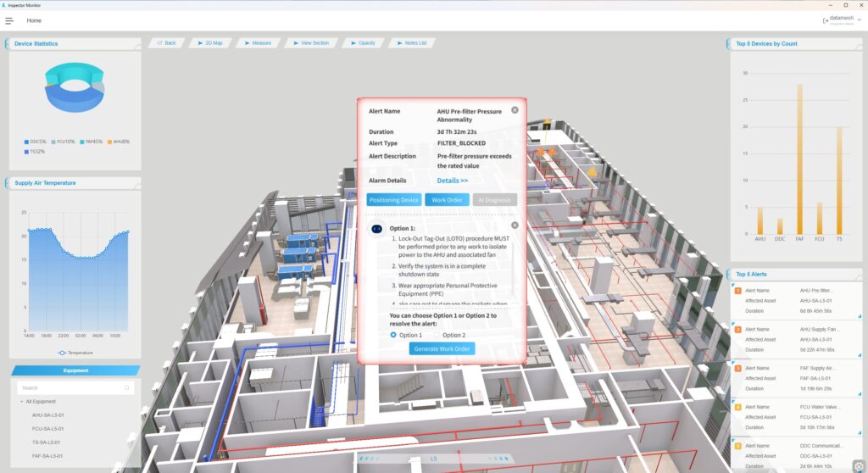This screenshot has height=473, width=868.
Task: Click the Back toolbar button
Action: point(166,42)
